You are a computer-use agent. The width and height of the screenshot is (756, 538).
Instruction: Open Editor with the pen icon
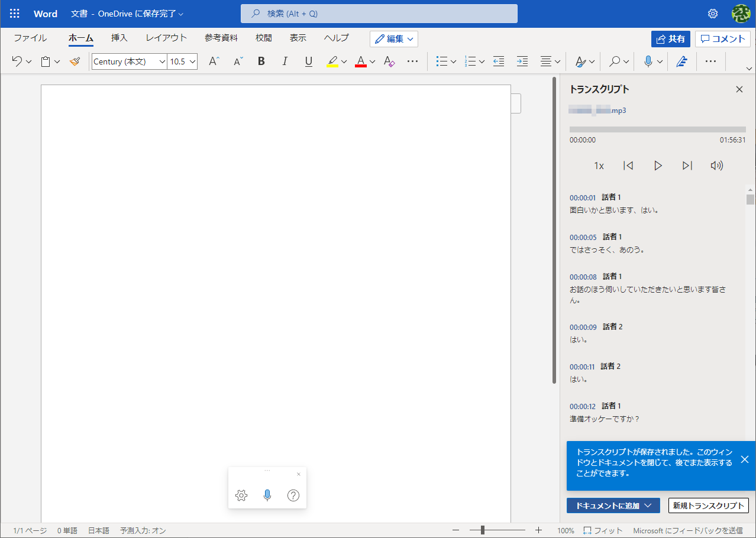[681, 61]
